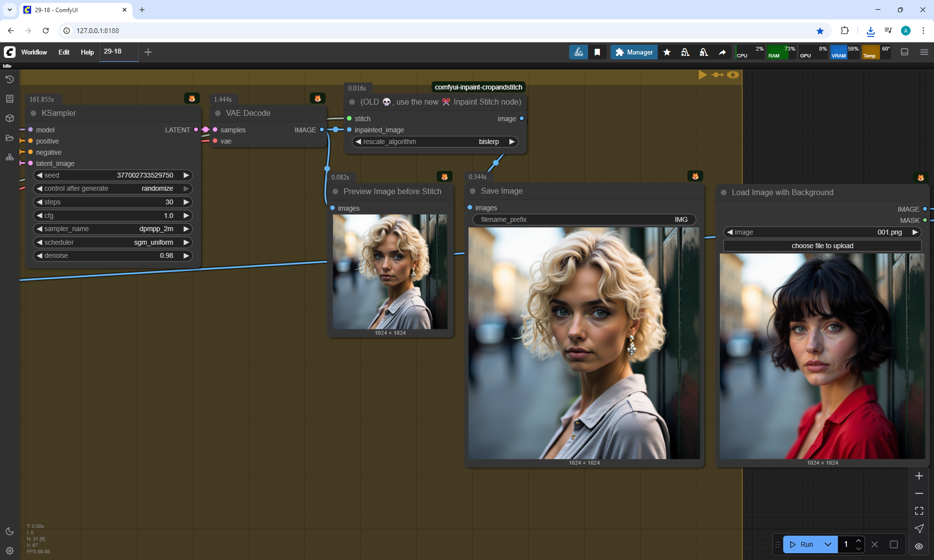Open settings gear in sidebar
Image resolution: width=934 pixels, height=560 pixels.
pos(9,551)
